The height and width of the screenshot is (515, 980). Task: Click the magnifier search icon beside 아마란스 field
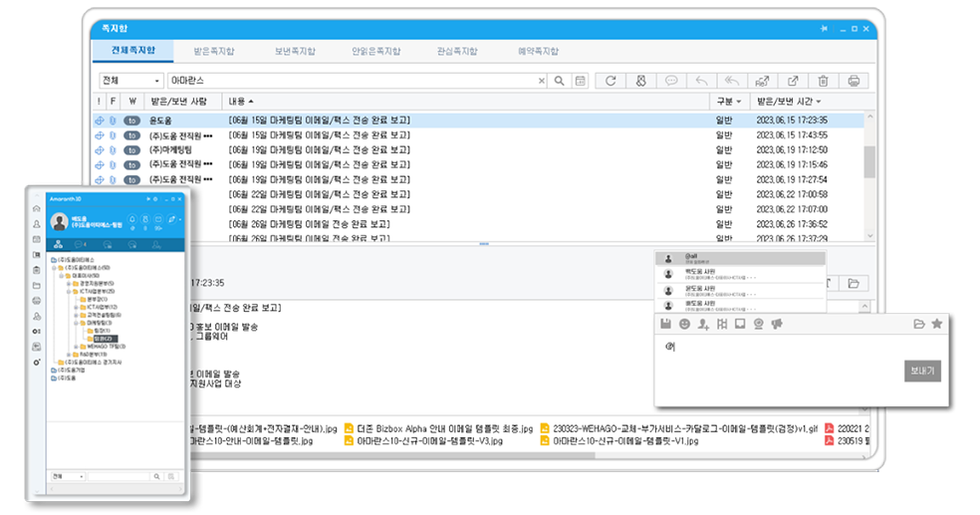tap(560, 81)
